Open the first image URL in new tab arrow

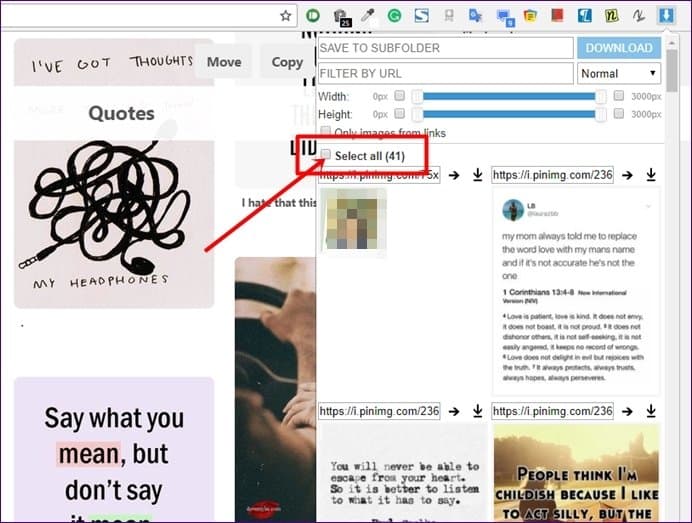pos(453,175)
